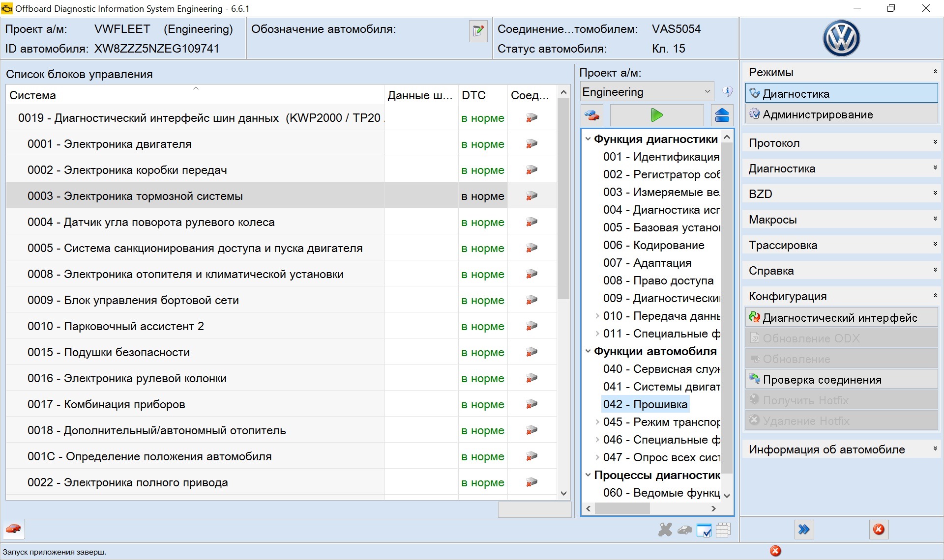Viewport: 944px width, 560px height.
Task: Click connection icon for 0002 gearbox electronics row
Action: pos(531,170)
